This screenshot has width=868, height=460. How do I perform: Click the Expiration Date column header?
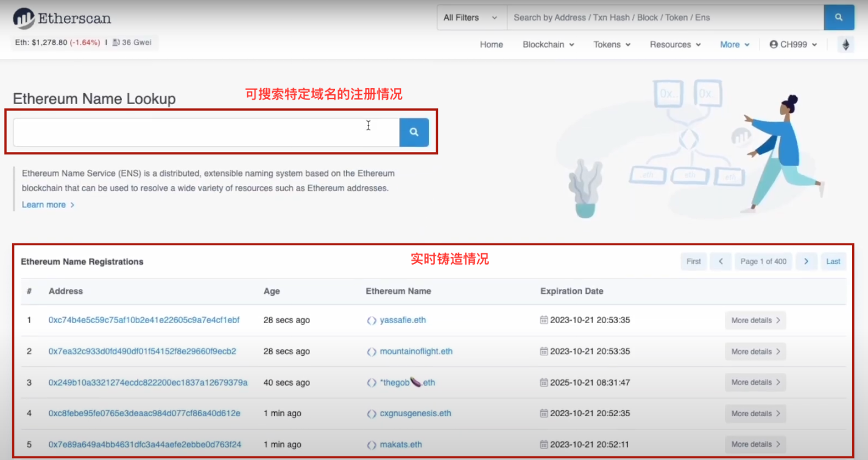(x=571, y=291)
